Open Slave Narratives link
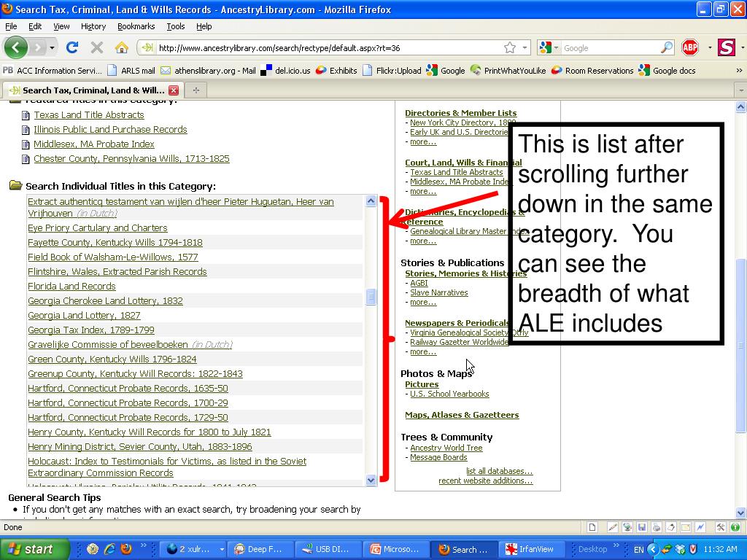Screen dimensions: 747x560 pos(438,292)
